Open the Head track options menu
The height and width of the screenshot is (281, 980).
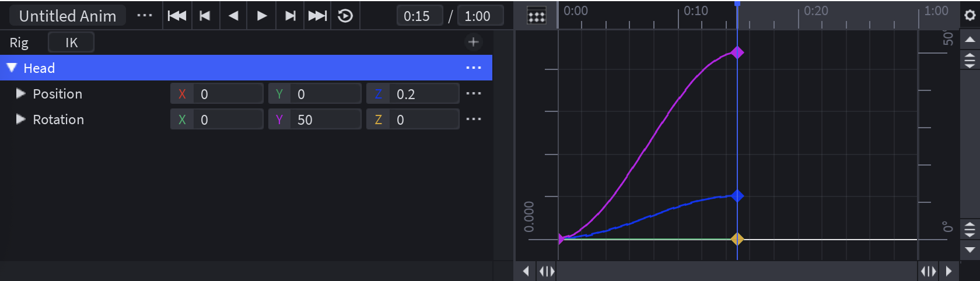(474, 68)
